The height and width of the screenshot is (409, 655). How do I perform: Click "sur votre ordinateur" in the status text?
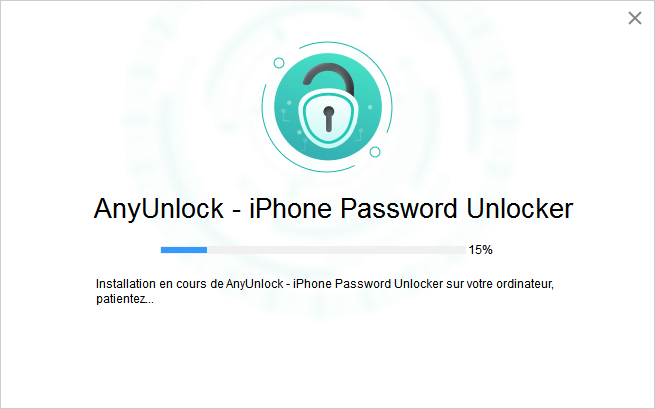(500, 284)
